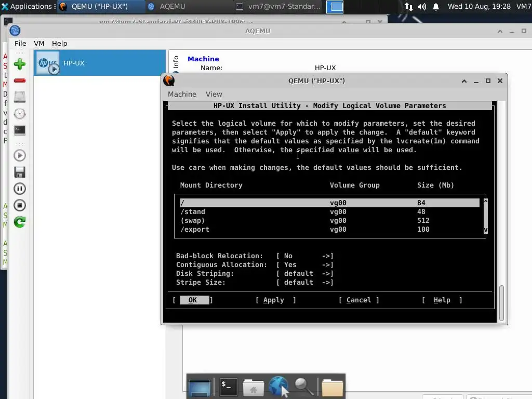The image size is (532, 399).
Task: Open the Machine menu in QEMU window
Action: click(182, 95)
